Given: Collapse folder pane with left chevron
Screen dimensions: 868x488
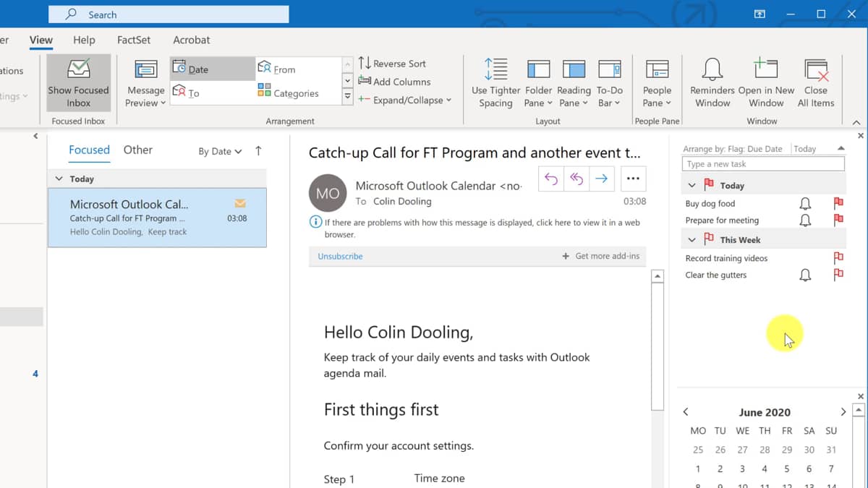Looking at the screenshot, I should tap(35, 136).
